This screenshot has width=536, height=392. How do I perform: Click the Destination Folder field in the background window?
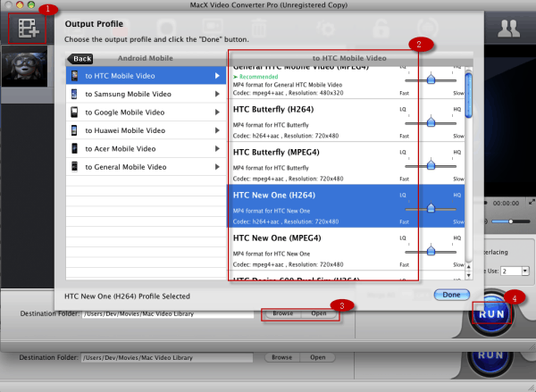[x=167, y=358]
